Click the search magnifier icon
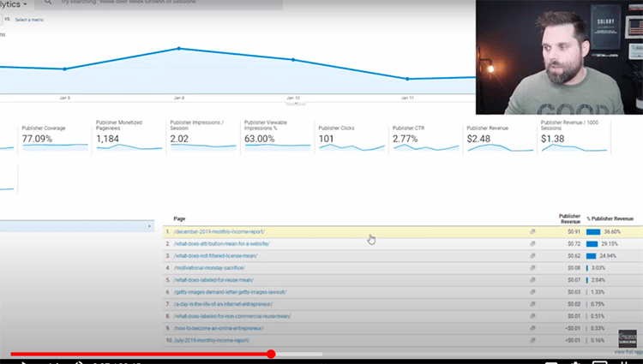This screenshot has width=643, height=364. click(45, 3)
